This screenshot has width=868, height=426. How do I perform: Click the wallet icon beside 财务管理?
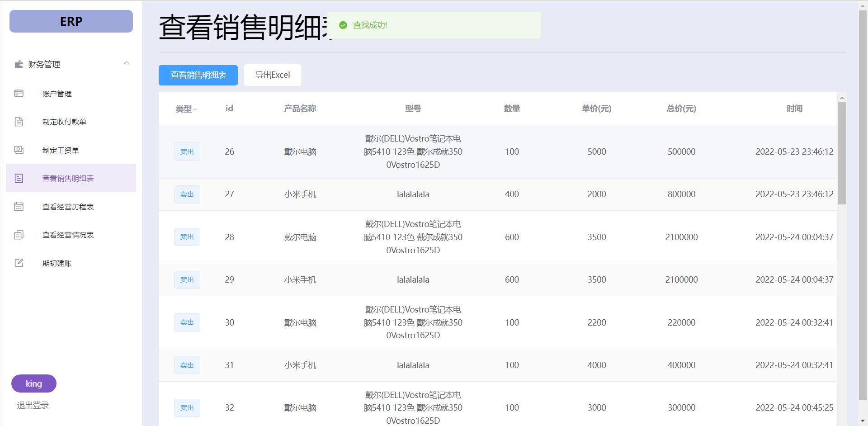coord(19,64)
